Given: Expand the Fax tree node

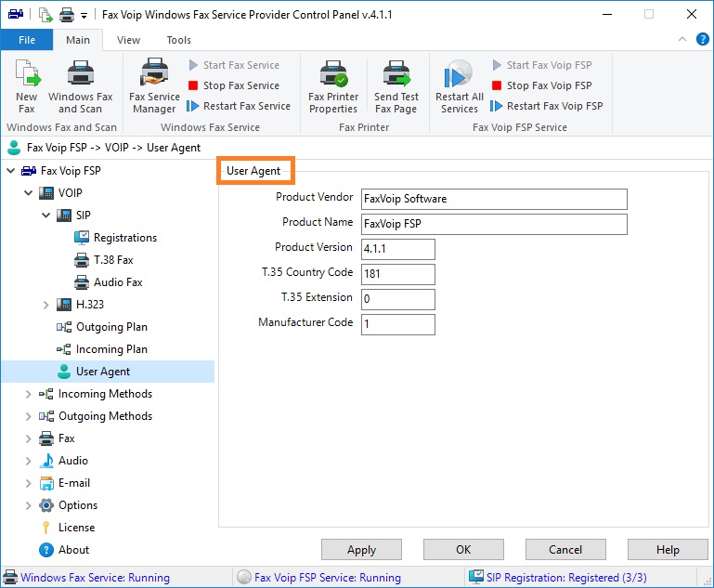Looking at the screenshot, I should [x=28, y=438].
